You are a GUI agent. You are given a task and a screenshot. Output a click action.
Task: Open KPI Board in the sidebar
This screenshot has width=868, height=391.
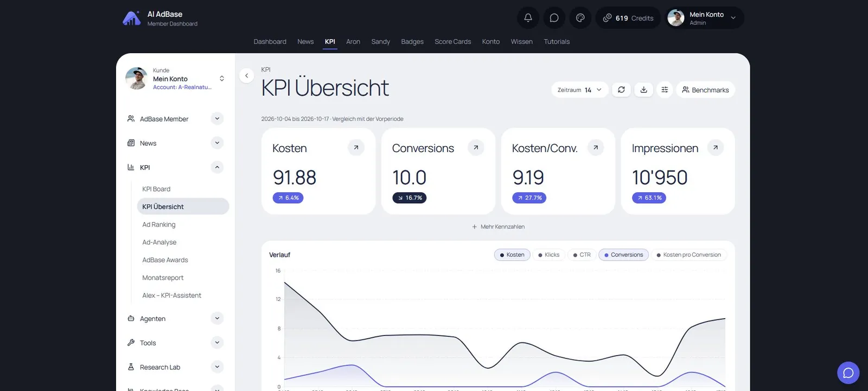pos(183,189)
